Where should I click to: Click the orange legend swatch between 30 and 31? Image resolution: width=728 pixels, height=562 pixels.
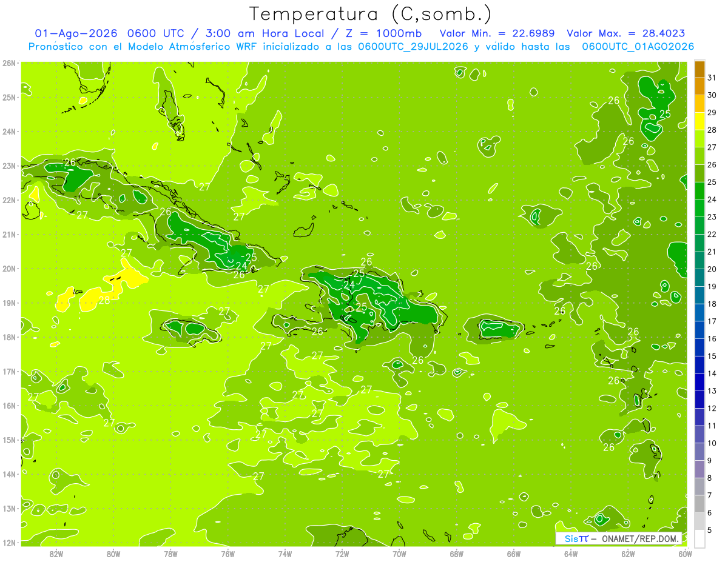tap(699, 86)
